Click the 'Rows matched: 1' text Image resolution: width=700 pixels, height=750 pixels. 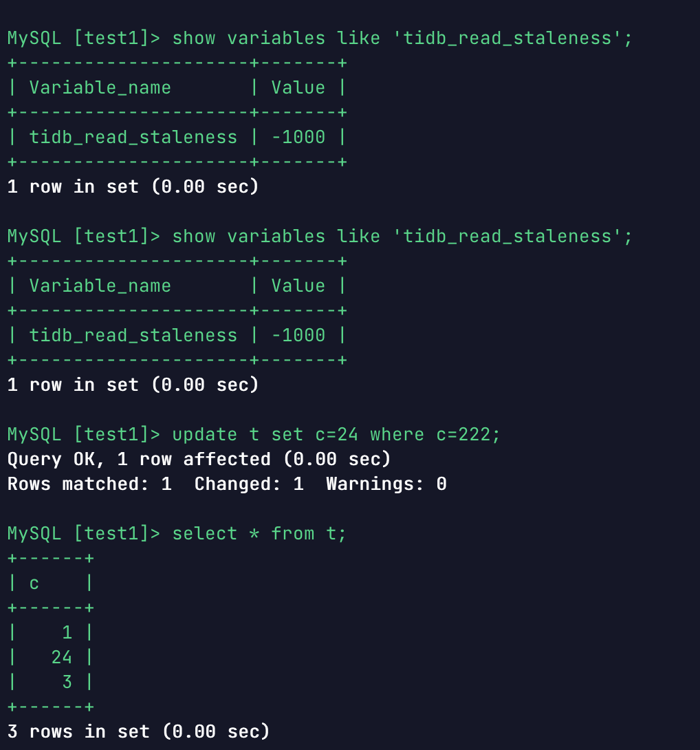point(89,484)
